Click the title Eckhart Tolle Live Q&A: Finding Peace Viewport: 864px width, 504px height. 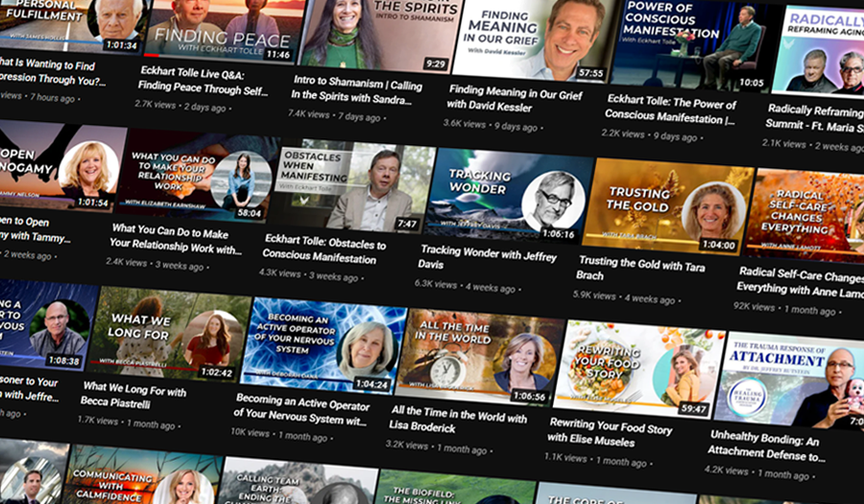[204, 81]
